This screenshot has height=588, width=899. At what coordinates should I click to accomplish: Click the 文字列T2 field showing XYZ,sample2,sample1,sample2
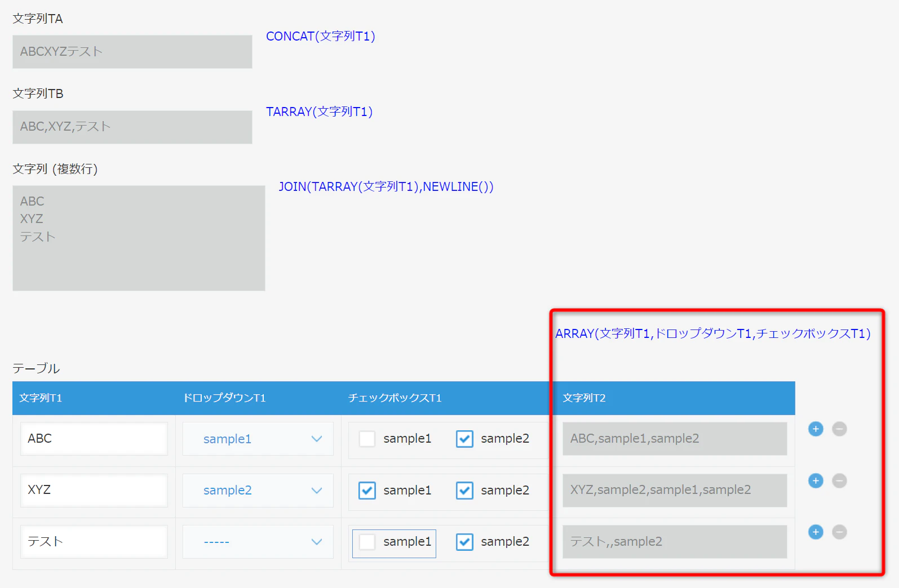(x=675, y=491)
